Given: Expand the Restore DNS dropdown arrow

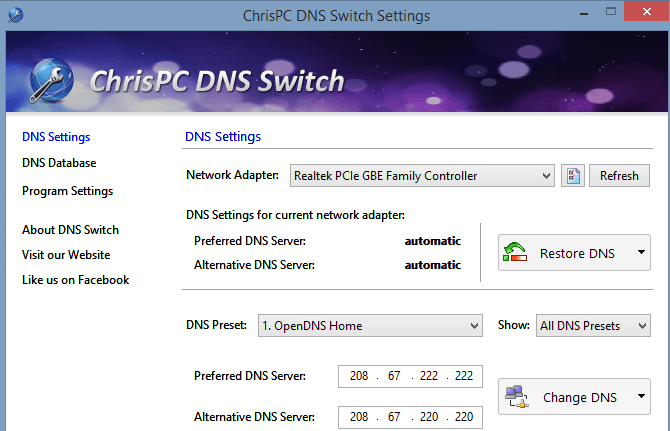Looking at the screenshot, I should click(x=641, y=252).
